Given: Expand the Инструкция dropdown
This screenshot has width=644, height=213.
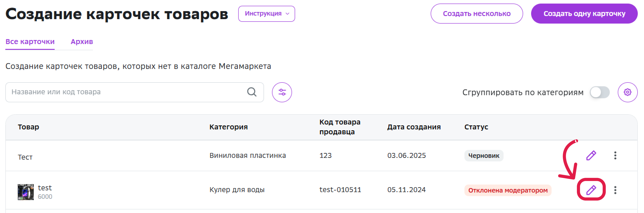Looking at the screenshot, I should (266, 14).
